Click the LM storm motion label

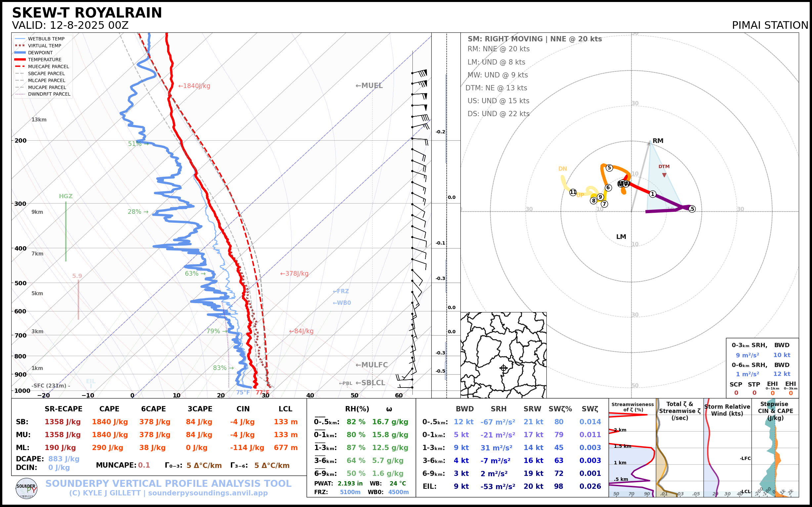621,237
